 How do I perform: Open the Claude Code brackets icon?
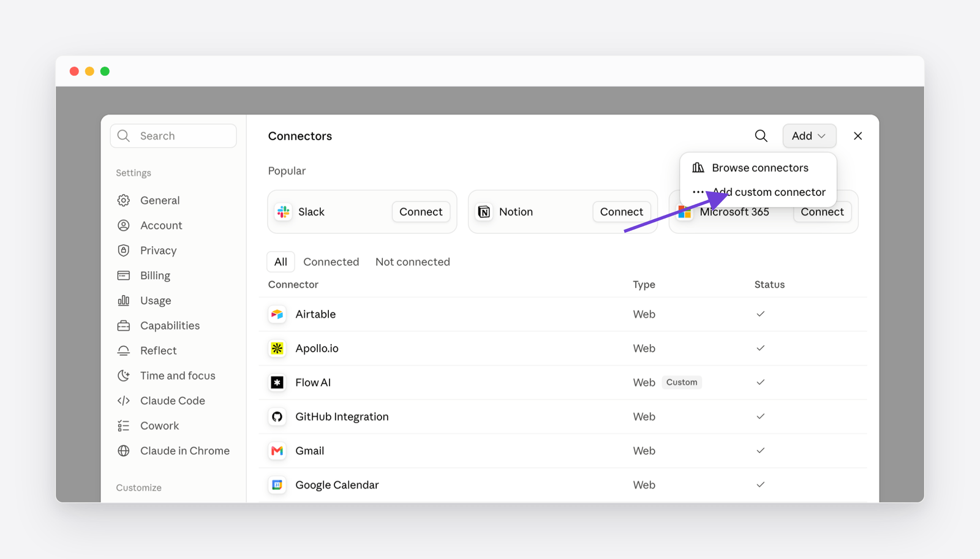[x=124, y=401]
